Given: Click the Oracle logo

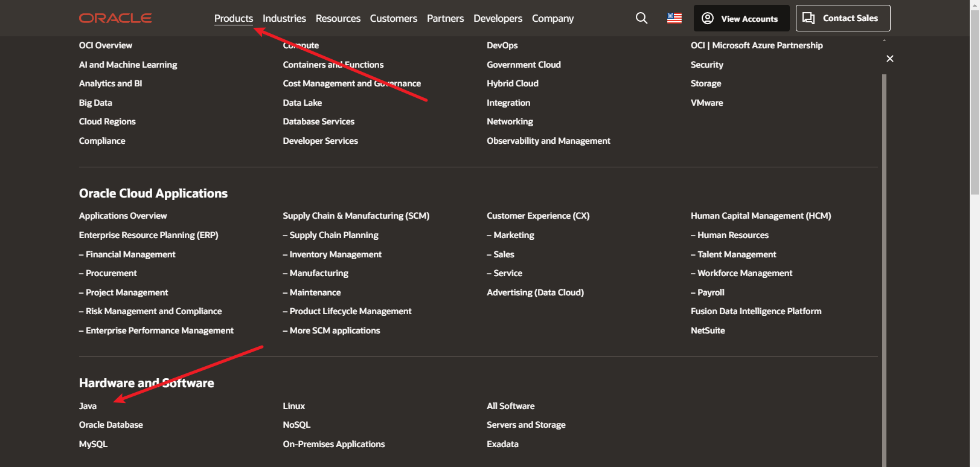Looking at the screenshot, I should pyautogui.click(x=115, y=18).
